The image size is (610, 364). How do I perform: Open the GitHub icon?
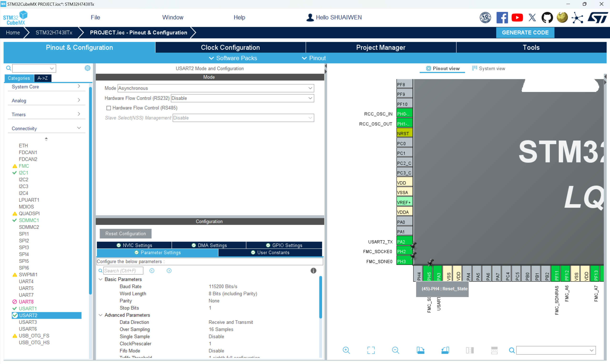click(x=547, y=17)
